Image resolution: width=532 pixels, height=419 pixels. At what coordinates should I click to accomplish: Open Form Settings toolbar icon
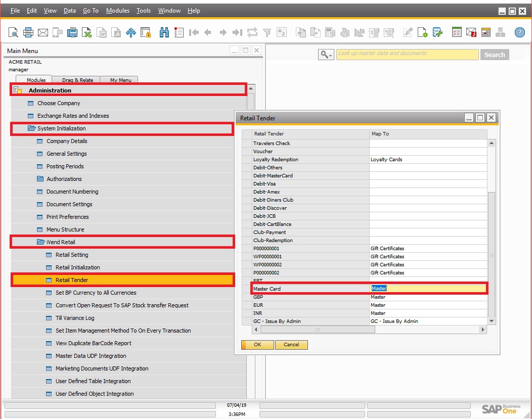point(422,32)
